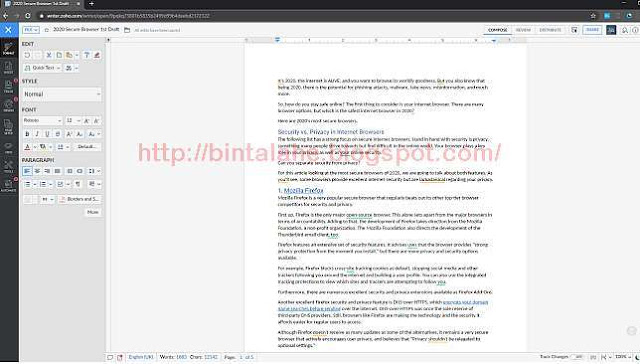Image resolution: width=640 pixels, height=364 pixels.
Task: Open the File dropdown menu
Action: [31, 30]
